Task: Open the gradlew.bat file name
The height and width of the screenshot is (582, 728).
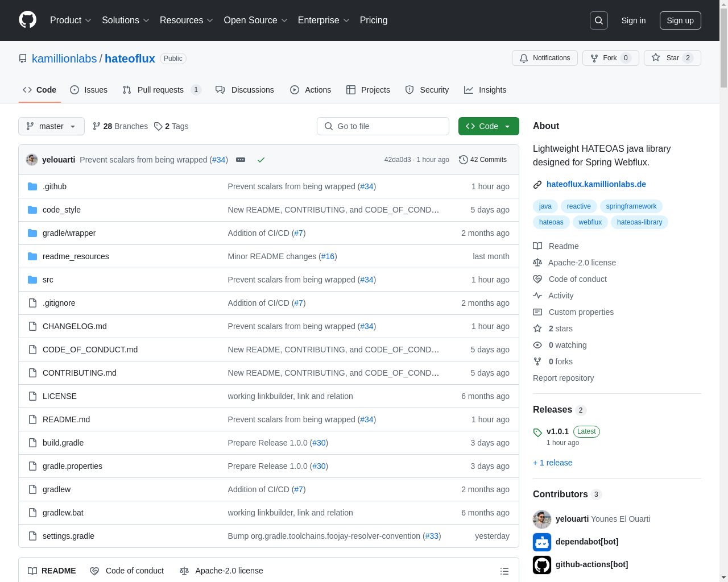Action: pyautogui.click(x=63, y=513)
